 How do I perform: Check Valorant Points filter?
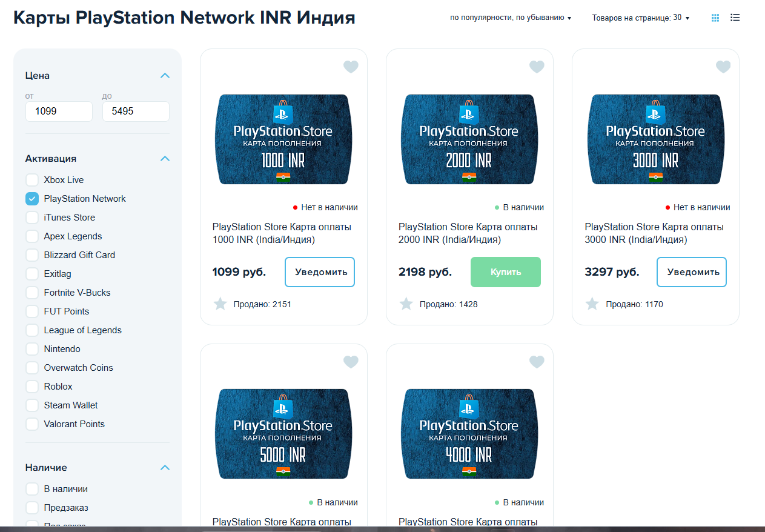click(32, 424)
